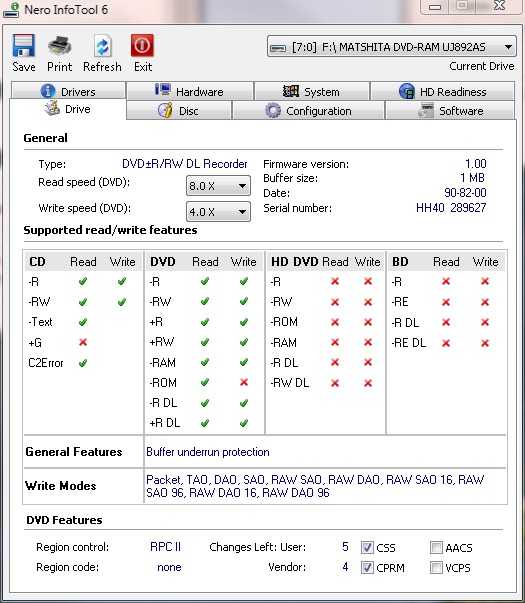Viewport: 525px width, 603px height.
Task: Select the Drive tab
Action: tap(68, 109)
